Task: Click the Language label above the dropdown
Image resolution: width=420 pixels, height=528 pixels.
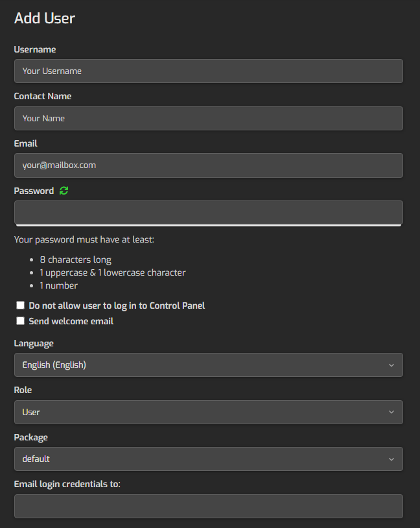Action: [34, 344]
